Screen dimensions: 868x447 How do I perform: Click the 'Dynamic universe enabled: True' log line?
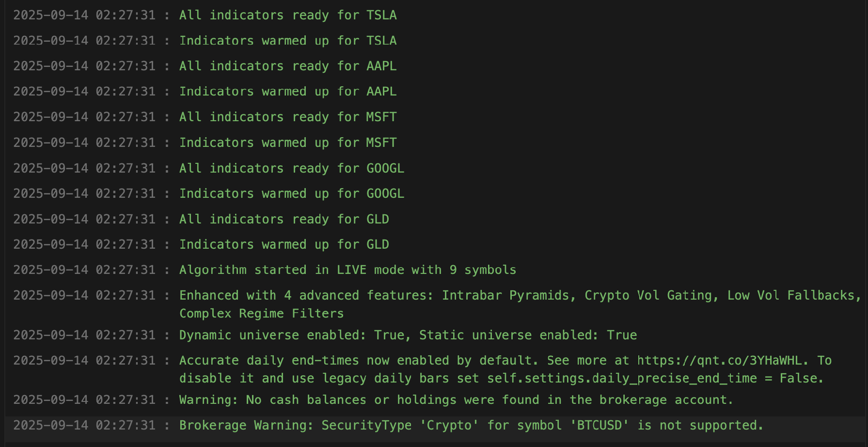point(408,335)
